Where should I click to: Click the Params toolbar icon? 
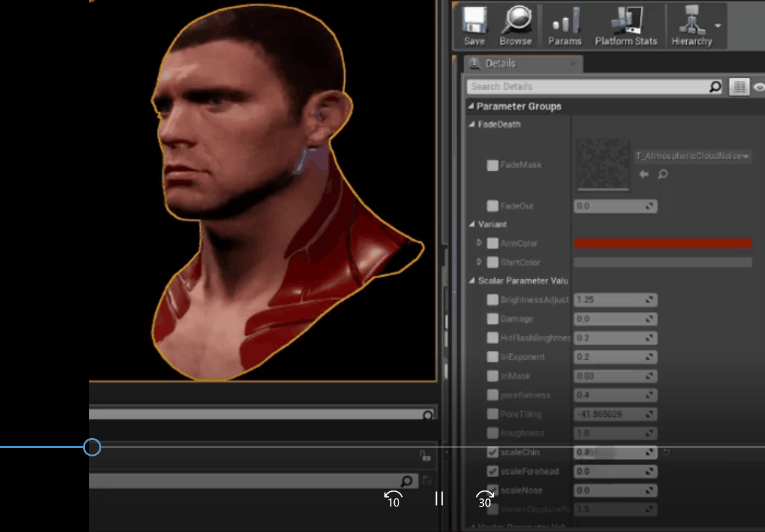(x=564, y=26)
